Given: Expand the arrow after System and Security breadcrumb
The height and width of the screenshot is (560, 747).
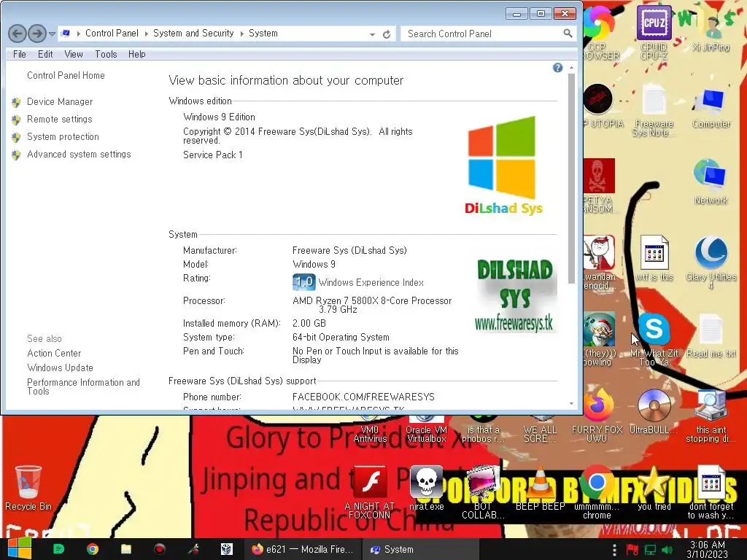Looking at the screenshot, I should (241, 34).
